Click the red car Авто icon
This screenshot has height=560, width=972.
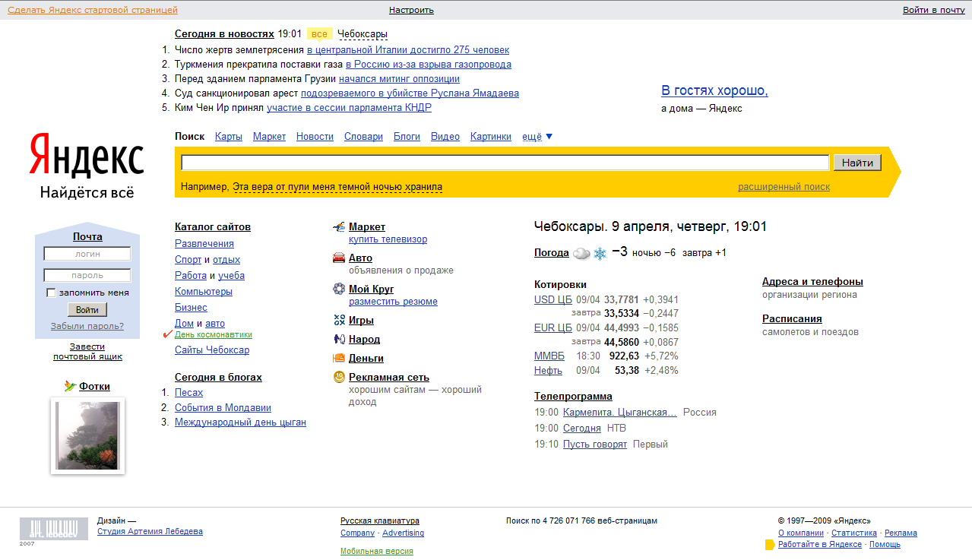(339, 258)
